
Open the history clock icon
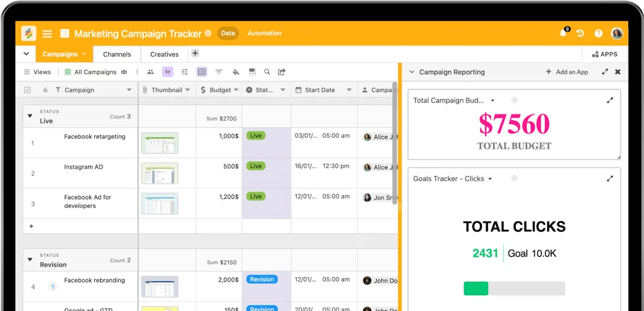(x=580, y=33)
